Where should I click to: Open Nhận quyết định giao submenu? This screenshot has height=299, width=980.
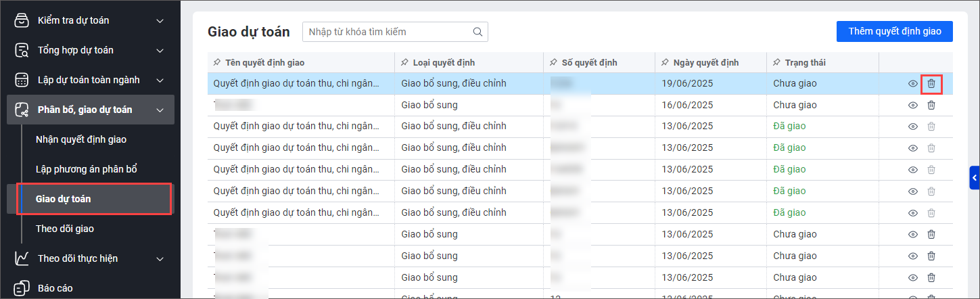pyautogui.click(x=81, y=139)
